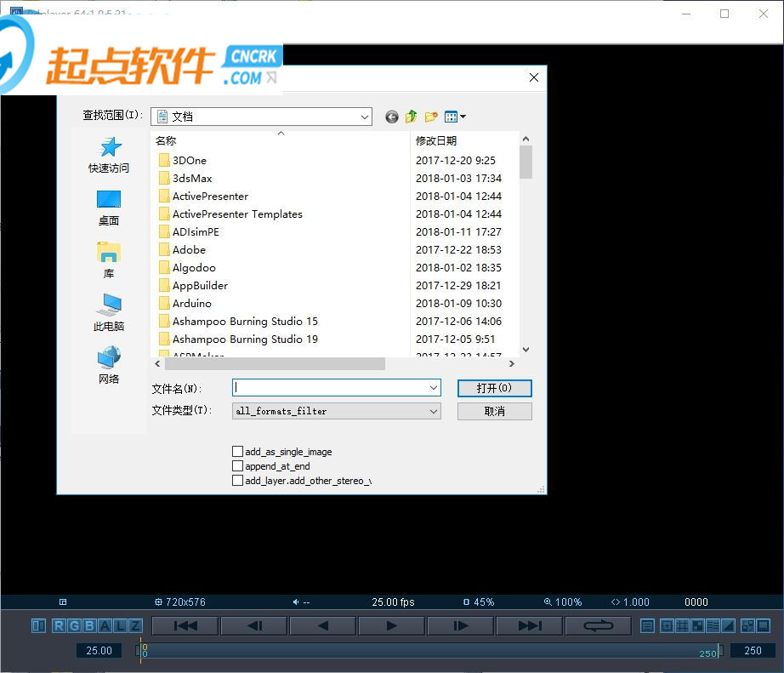Click the 25.00 fps readout
Screen dimensions: 784x673
click(393, 602)
